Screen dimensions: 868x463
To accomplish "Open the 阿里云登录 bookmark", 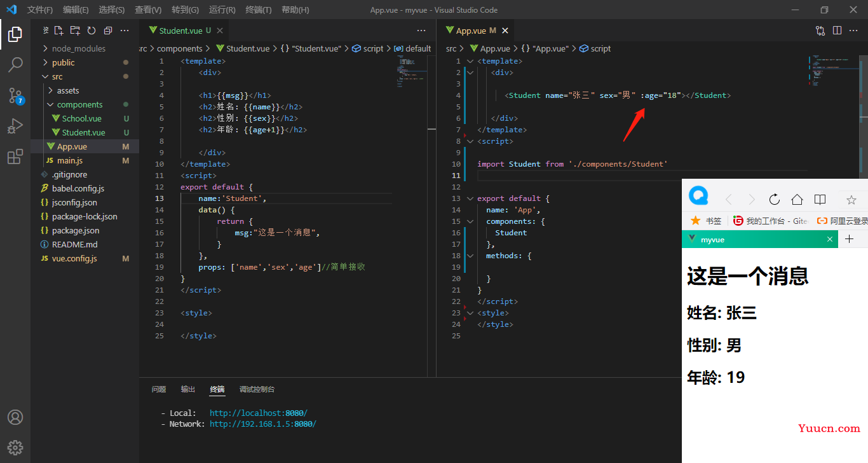I will point(843,221).
